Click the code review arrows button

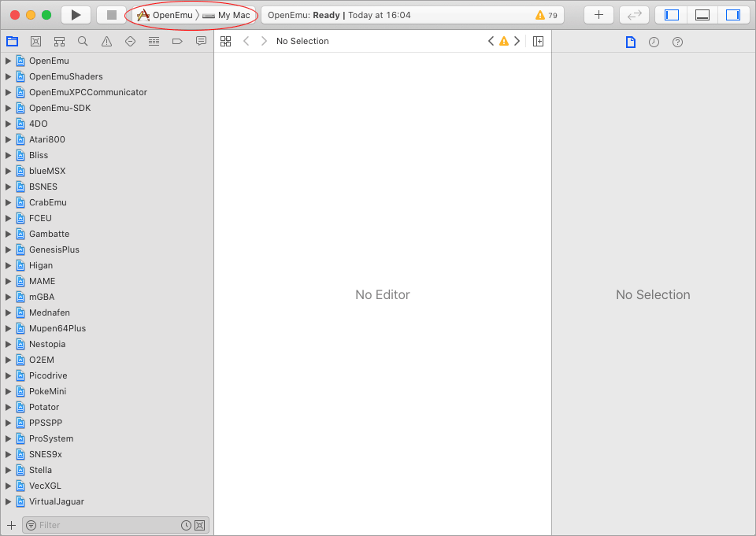[634, 15]
